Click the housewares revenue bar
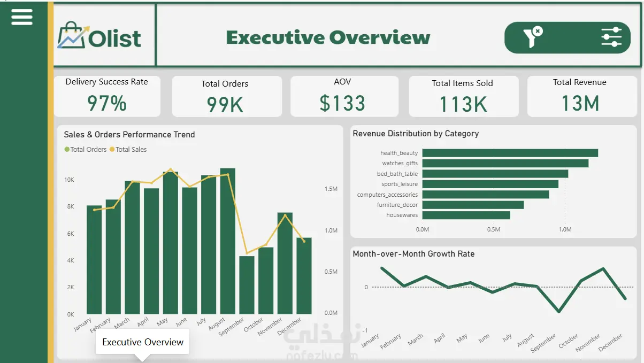This screenshot has height=363, width=644. (466, 215)
